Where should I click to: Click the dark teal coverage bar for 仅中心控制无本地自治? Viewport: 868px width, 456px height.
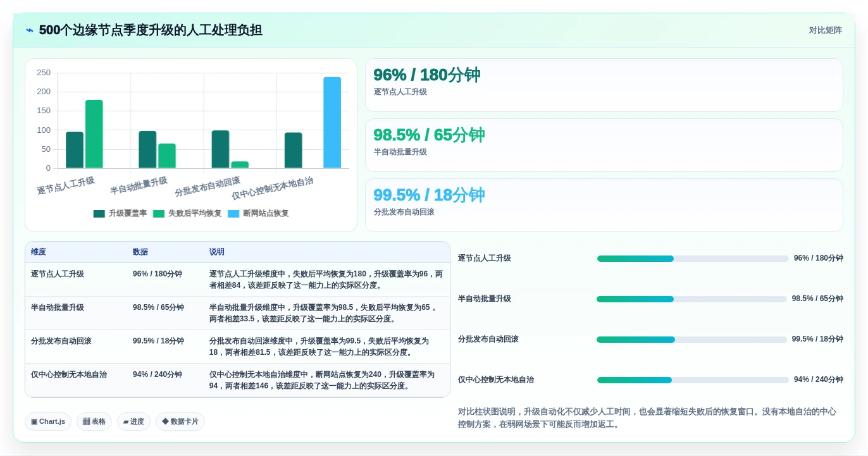tap(294, 151)
